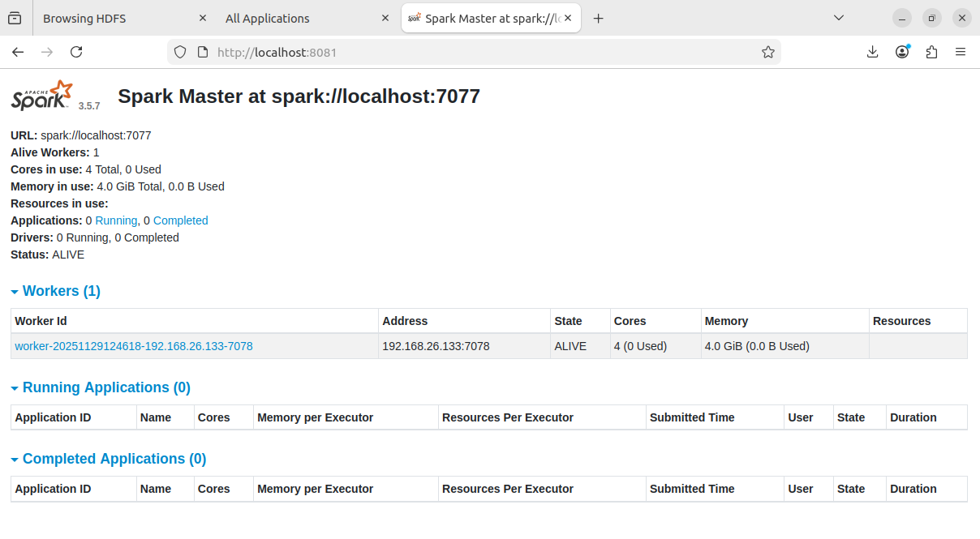Open the list all tabs dropdown
Image resolution: width=980 pixels, height=539 pixels.
click(839, 18)
